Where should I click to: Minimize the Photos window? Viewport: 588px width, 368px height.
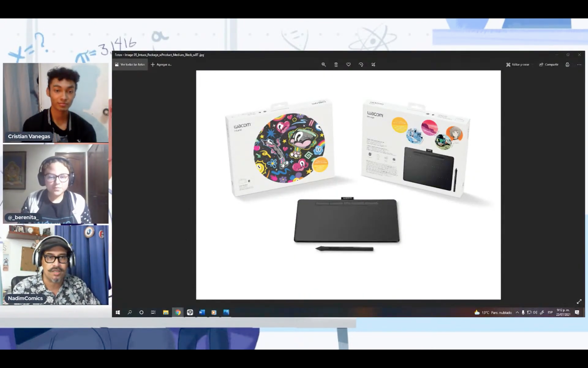pyautogui.click(x=556, y=55)
